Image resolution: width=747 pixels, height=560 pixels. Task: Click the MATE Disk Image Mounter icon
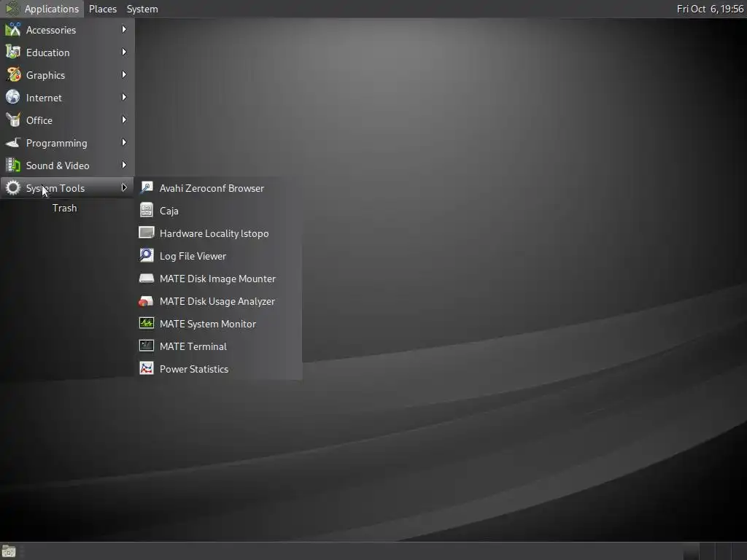(x=146, y=278)
